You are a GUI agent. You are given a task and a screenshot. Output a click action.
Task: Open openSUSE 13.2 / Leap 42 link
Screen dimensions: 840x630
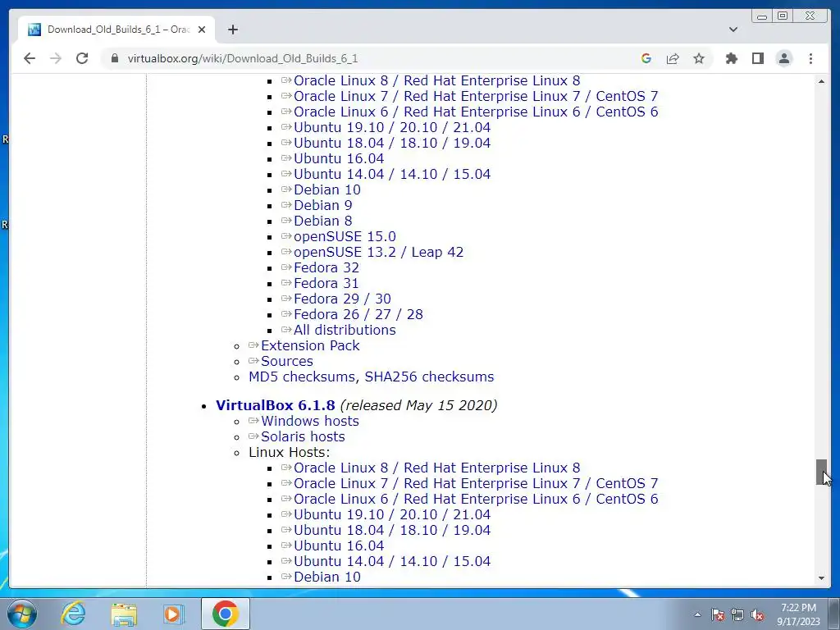click(378, 253)
